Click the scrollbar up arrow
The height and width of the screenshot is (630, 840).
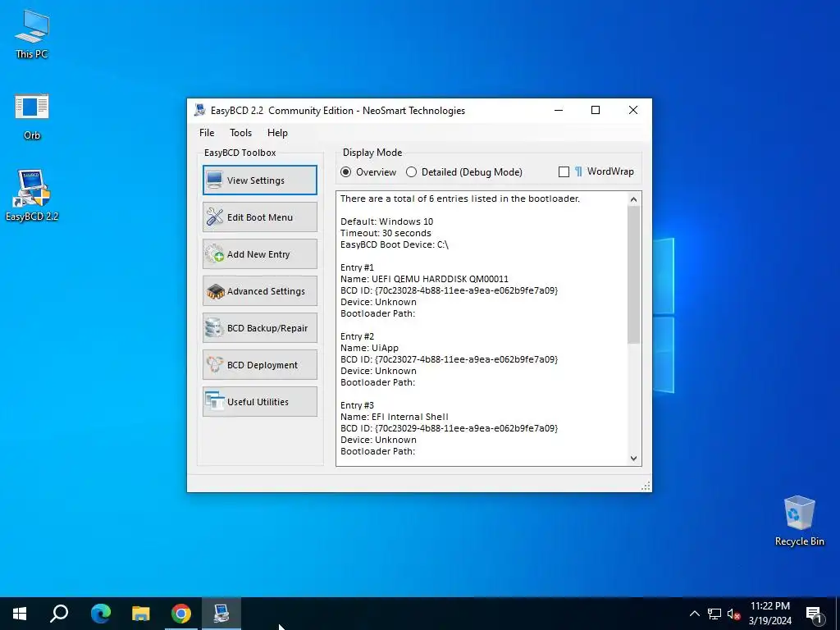tap(634, 199)
